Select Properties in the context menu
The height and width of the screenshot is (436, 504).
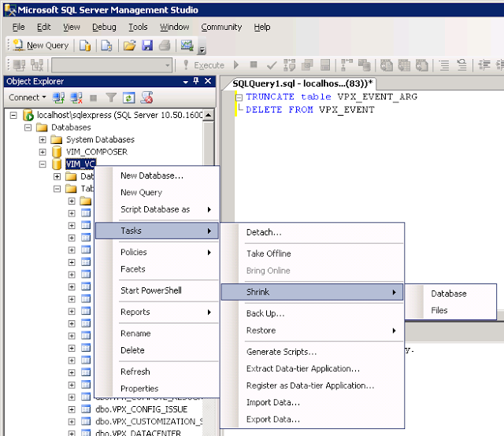coord(139,389)
